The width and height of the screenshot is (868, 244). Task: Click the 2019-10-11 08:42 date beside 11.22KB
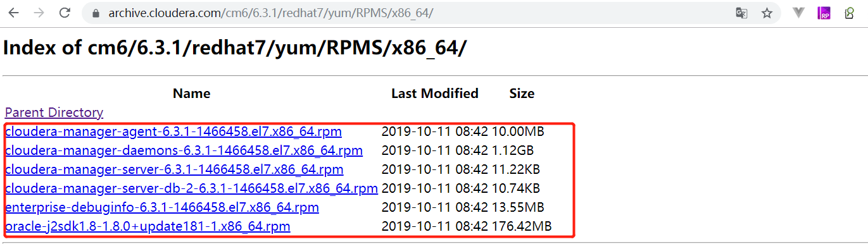point(435,170)
